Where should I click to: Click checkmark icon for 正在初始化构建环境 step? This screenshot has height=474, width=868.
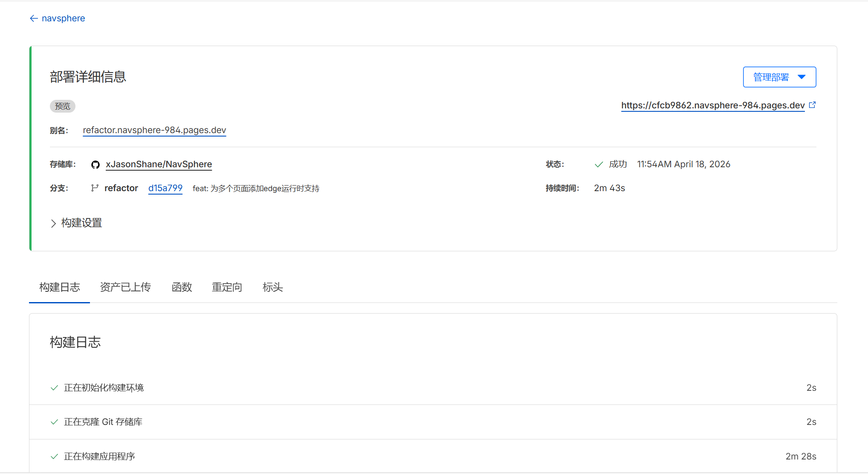[54, 388]
